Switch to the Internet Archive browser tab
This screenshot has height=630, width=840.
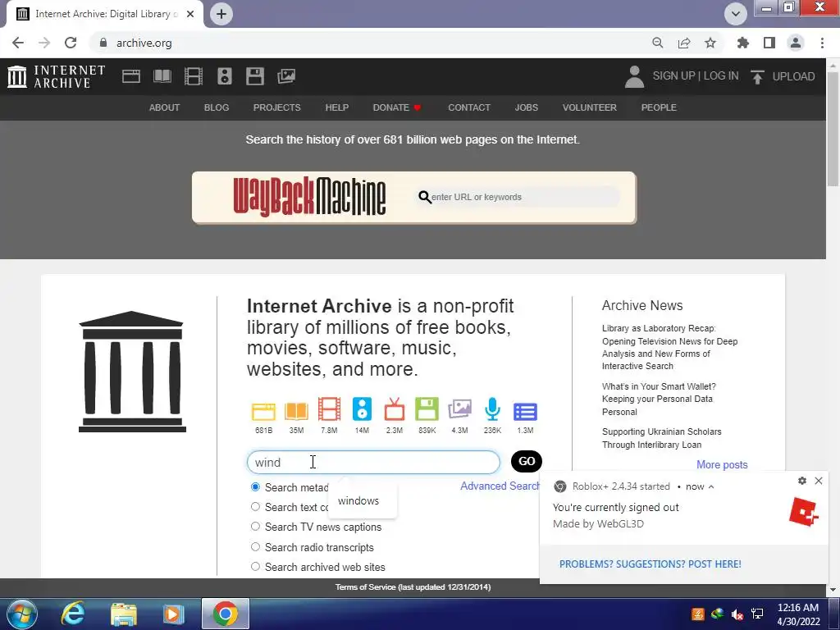(x=104, y=14)
